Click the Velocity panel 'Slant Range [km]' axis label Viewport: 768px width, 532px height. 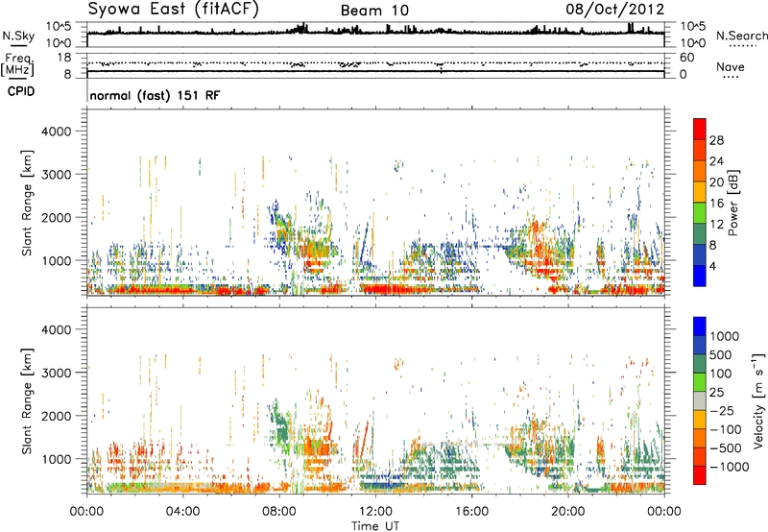click(26, 401)
